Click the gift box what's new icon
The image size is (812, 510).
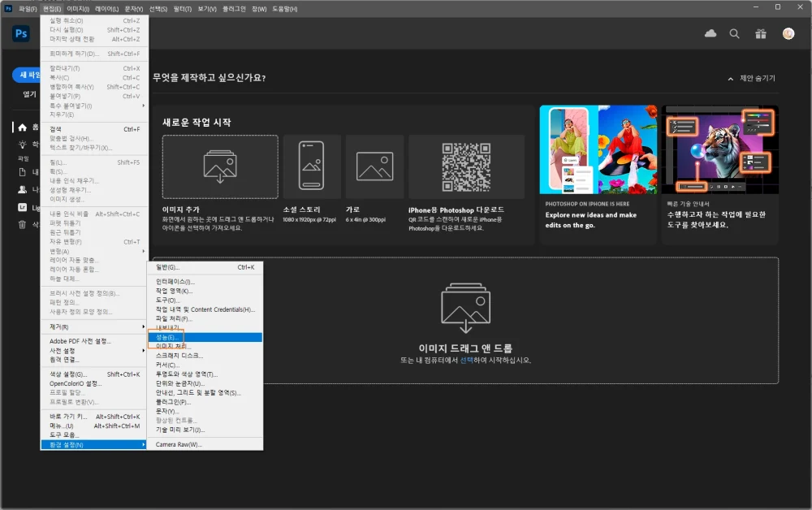click(x=760, y=33)
